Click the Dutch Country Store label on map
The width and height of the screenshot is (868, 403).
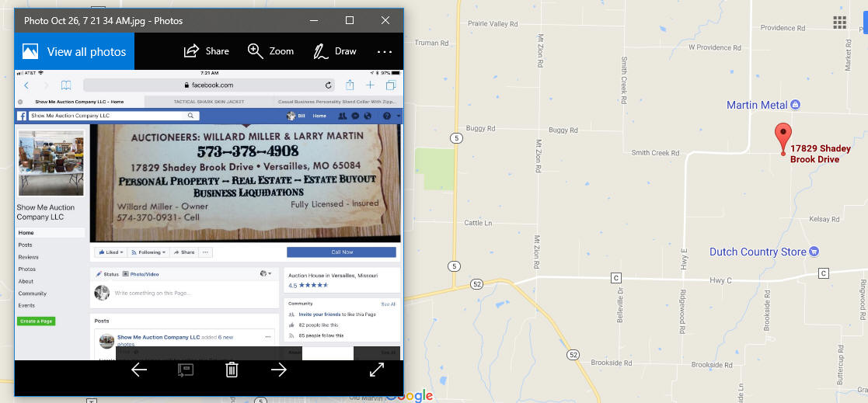tap(758, 252)
